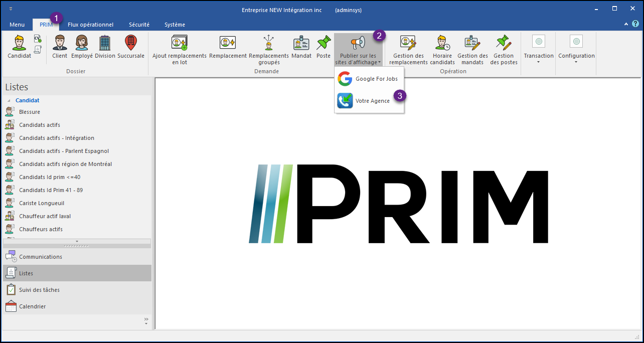Screen dimensions: 644x343
Task: Collapse the ribbon with the chevron
Action: [626, 24]
